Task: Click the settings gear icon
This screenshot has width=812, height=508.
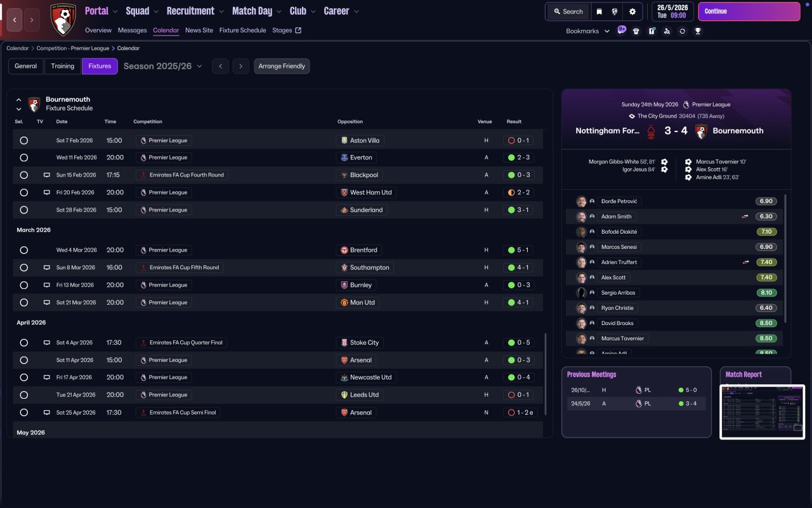Action: pos(632,11)
